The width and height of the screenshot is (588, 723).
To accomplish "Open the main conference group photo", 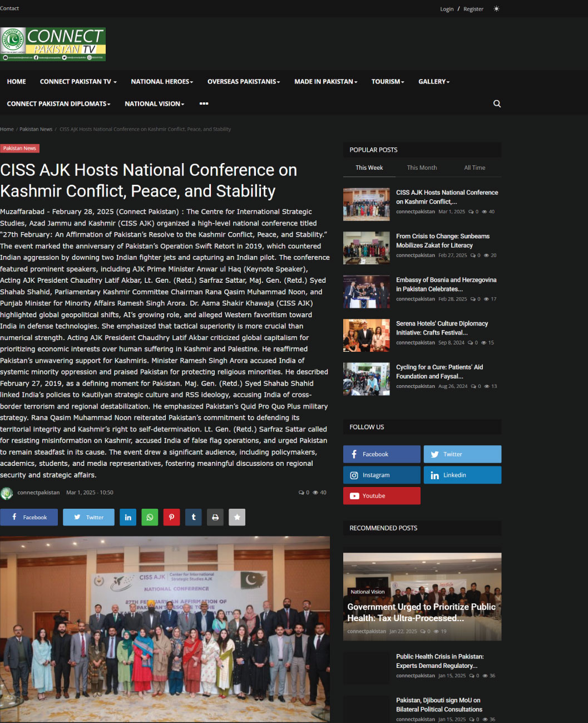I will coord(165,629).
